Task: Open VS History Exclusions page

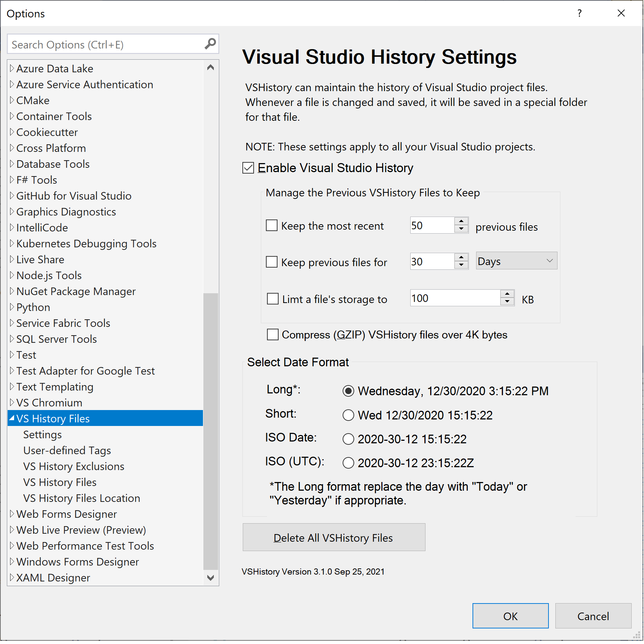Action: 74,466
